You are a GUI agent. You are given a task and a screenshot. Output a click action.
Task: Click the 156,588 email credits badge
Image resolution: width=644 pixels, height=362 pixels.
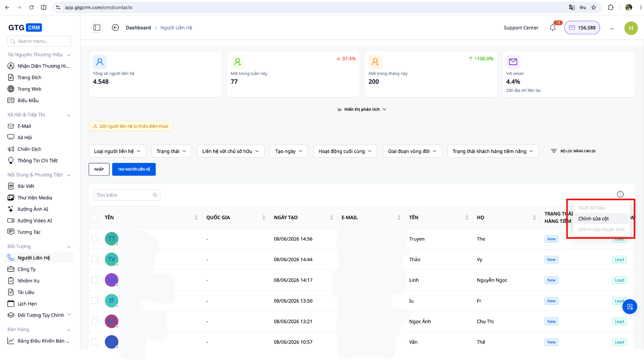click(582, 28)
